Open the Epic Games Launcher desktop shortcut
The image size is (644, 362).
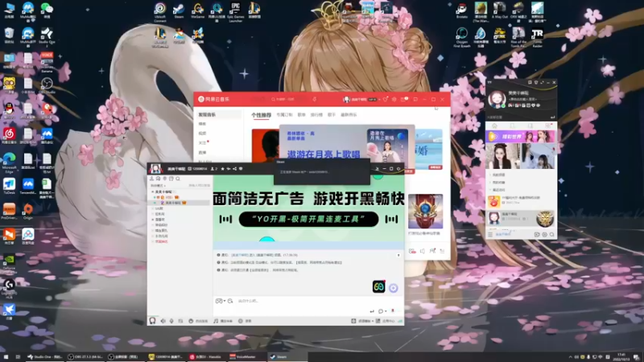pyautogui.click(x=235, y=12)
